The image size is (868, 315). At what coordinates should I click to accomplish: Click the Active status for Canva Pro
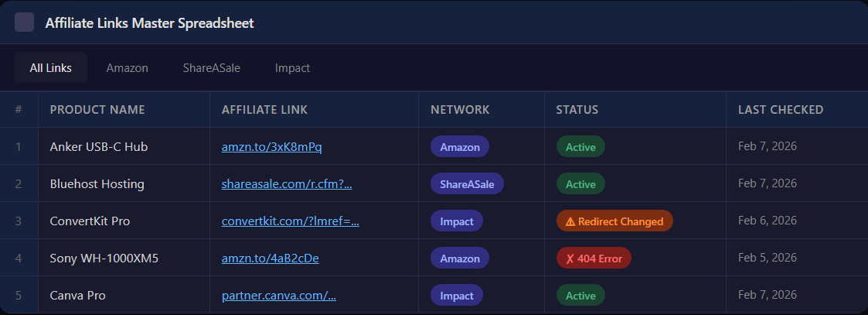580,295
